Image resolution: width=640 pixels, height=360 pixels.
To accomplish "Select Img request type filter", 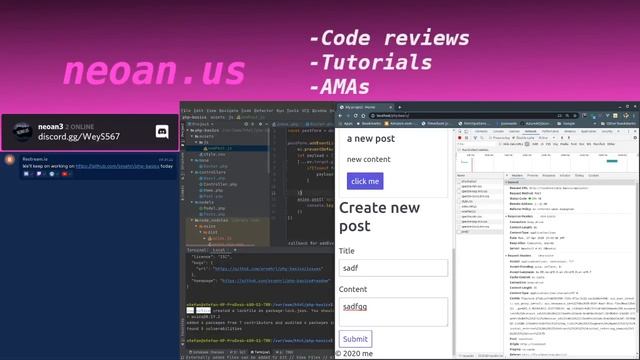I will [x=556, y=144].
